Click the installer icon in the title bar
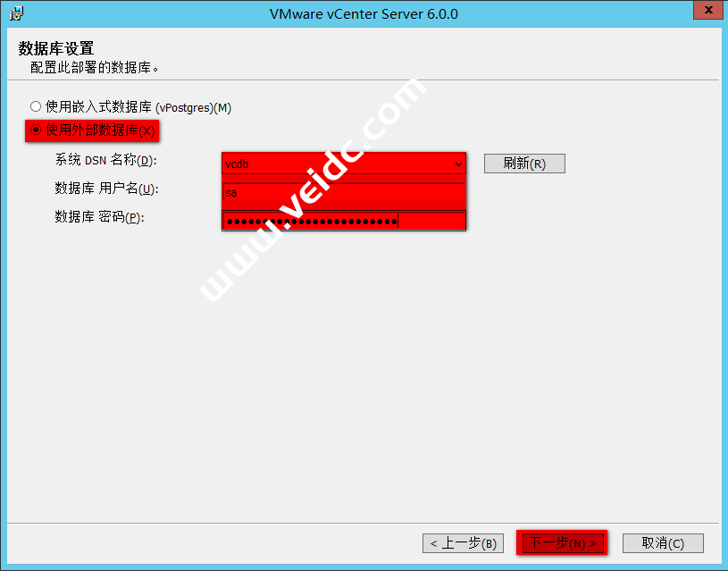Viewport: 728px width, 571px height. pos(16,13)
